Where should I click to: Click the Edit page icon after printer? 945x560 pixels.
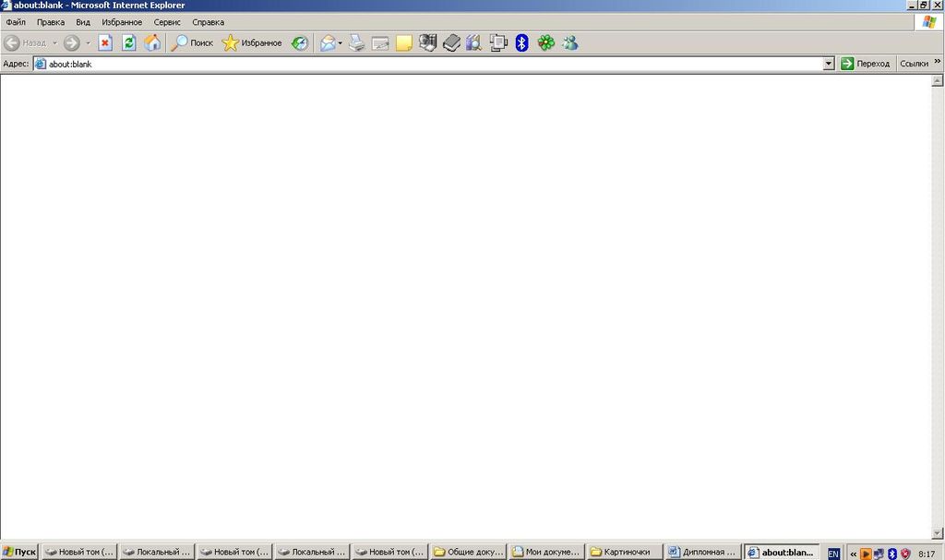click(380, 43)
